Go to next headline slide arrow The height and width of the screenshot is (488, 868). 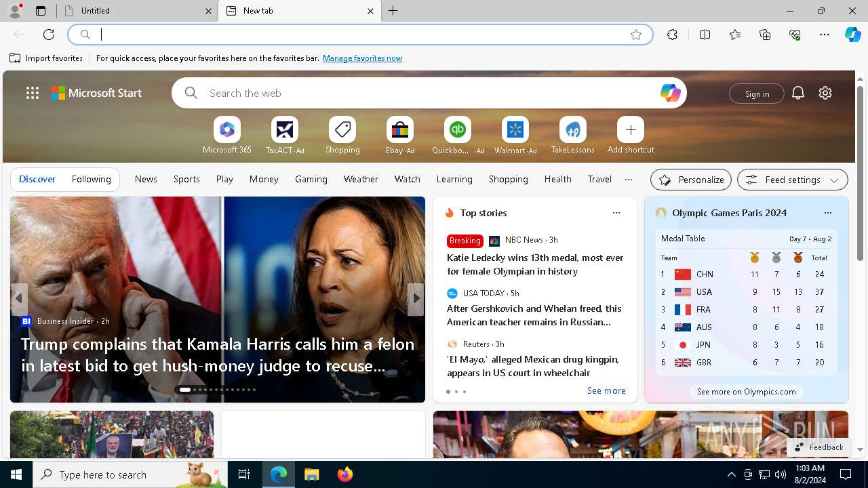[x=416, y=298]
